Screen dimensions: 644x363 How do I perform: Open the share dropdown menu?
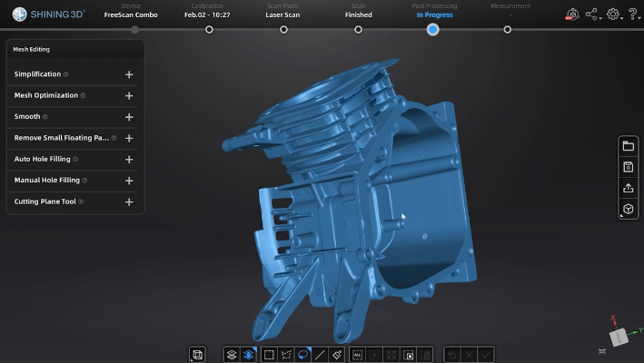592,15
